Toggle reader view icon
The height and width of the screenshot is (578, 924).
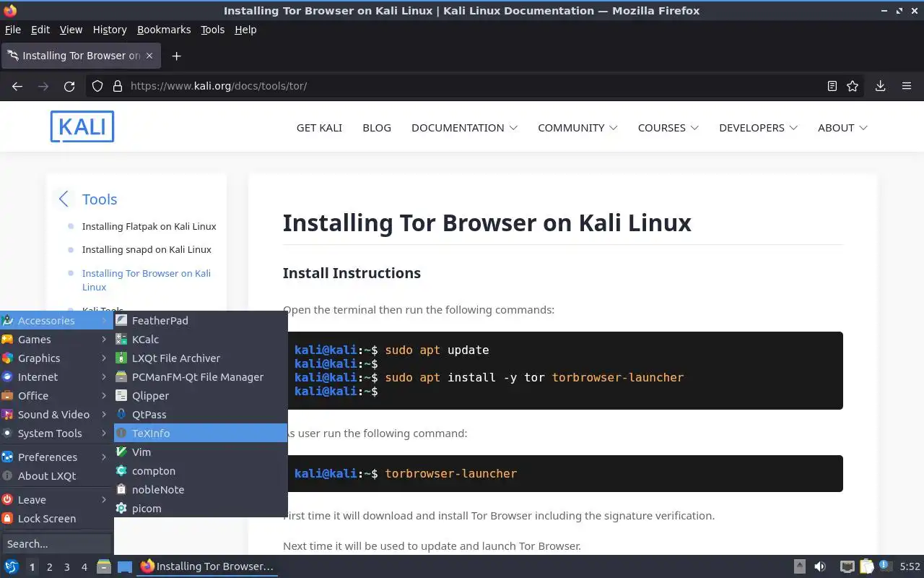[x=832, y=86]
